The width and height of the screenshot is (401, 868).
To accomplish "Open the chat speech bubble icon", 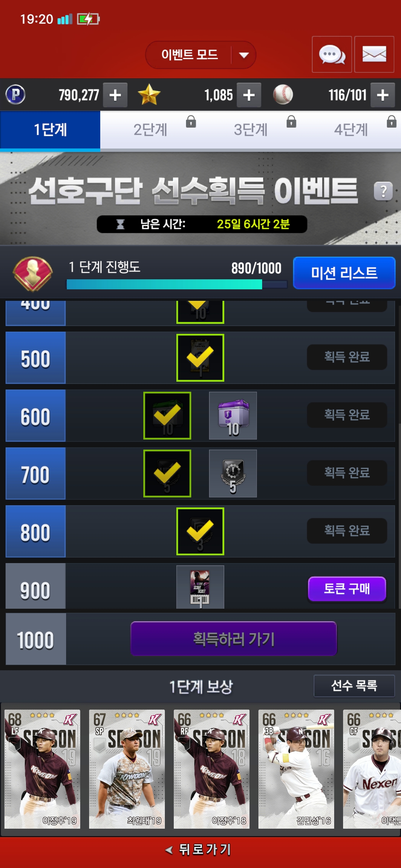I will tap(332, 55).
